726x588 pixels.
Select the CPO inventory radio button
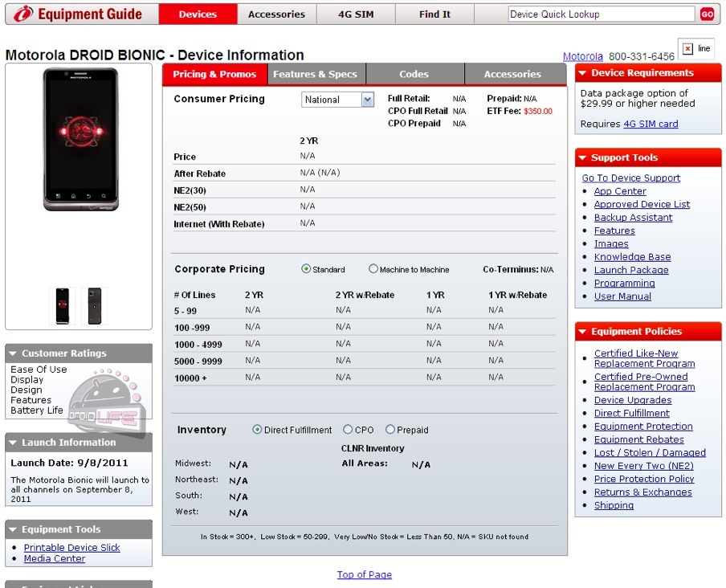(x=348, y=430)
